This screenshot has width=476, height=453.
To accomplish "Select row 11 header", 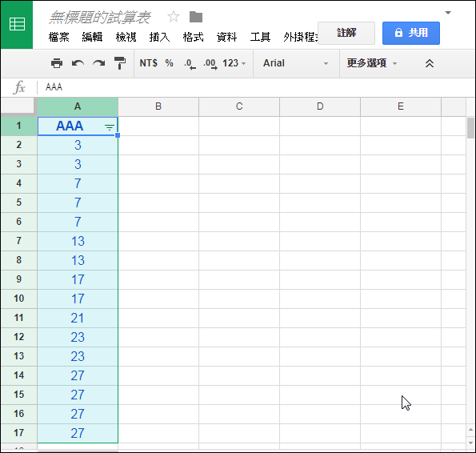I will (x=19, y=318).
